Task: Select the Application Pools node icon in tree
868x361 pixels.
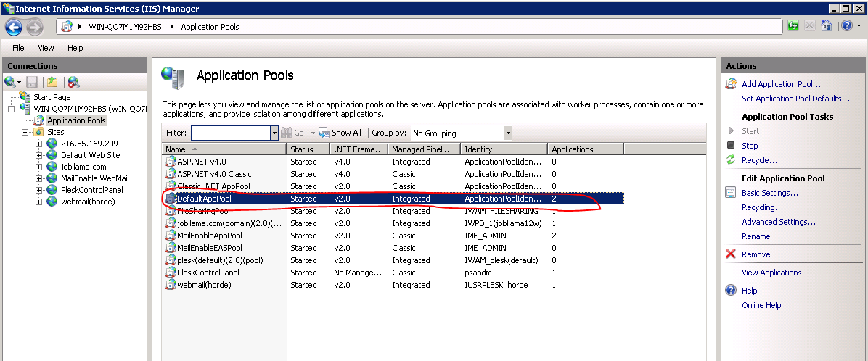Action: click(x=38, y=120)
